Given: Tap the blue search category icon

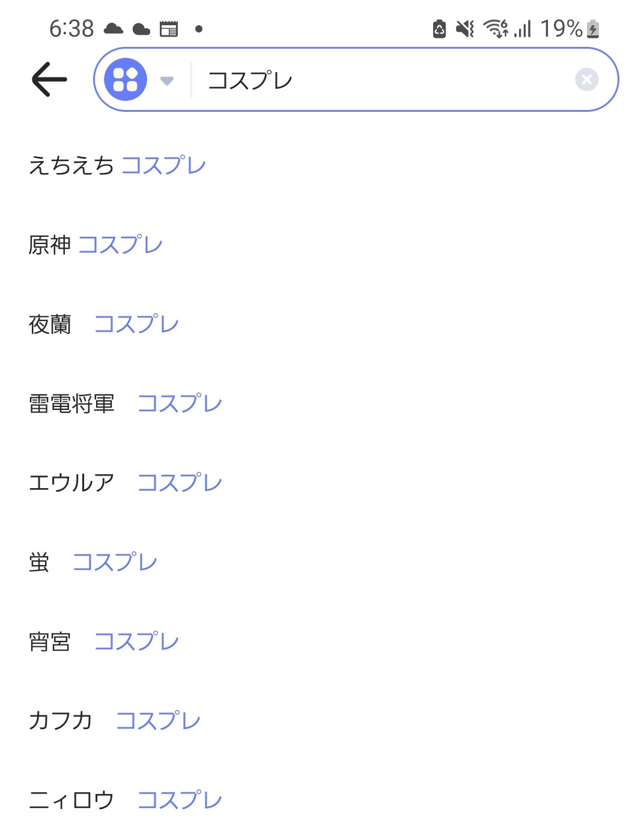Looking at the screenshot, I should [125, 79].
